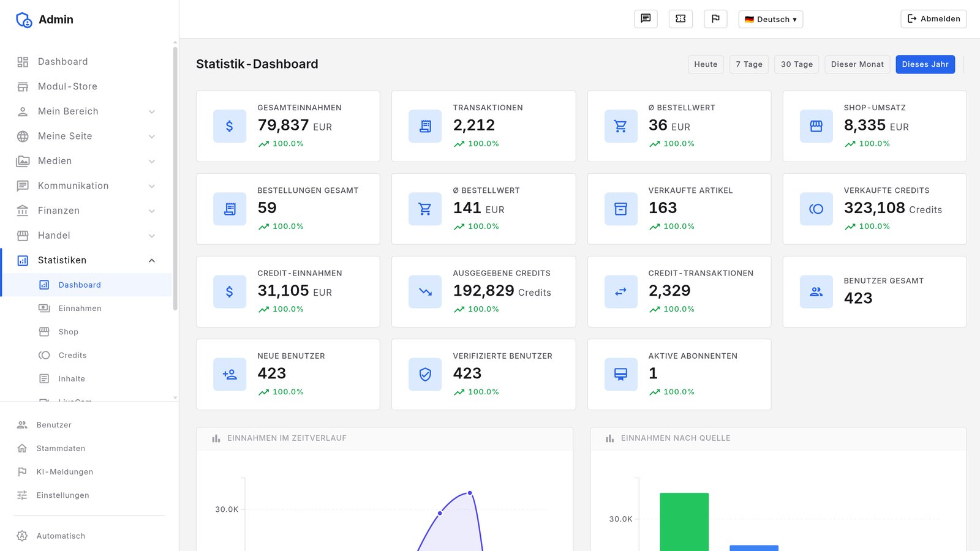Image resolution: width=980 pixels, height=551 pixels.
Task: Click the receipt icon on Transaktionen card
Action: coord(425,126)
